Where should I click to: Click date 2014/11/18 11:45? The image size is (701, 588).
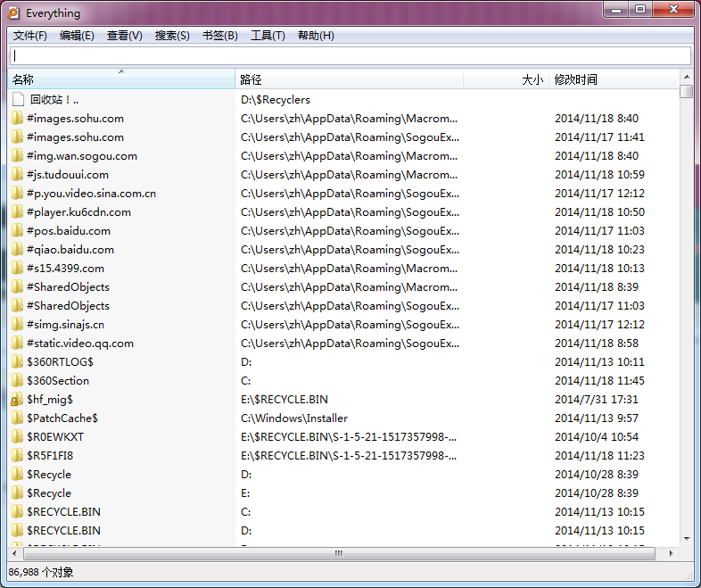[599, 380]
